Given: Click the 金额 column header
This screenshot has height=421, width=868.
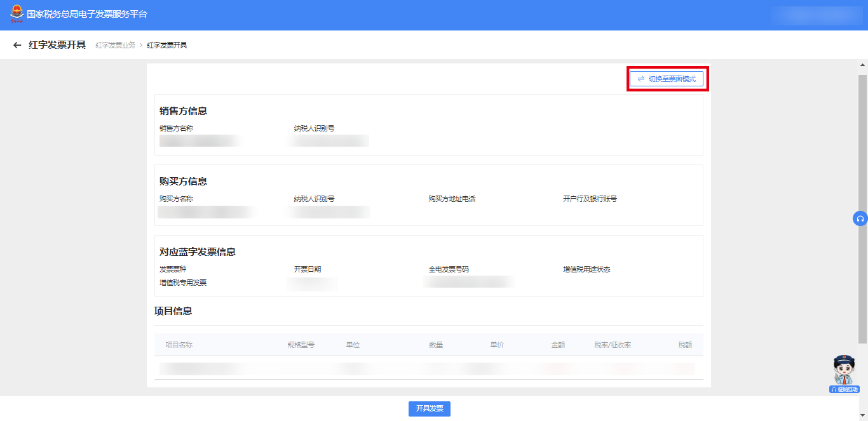Looking at the screenshot, I should pos(558,345).
